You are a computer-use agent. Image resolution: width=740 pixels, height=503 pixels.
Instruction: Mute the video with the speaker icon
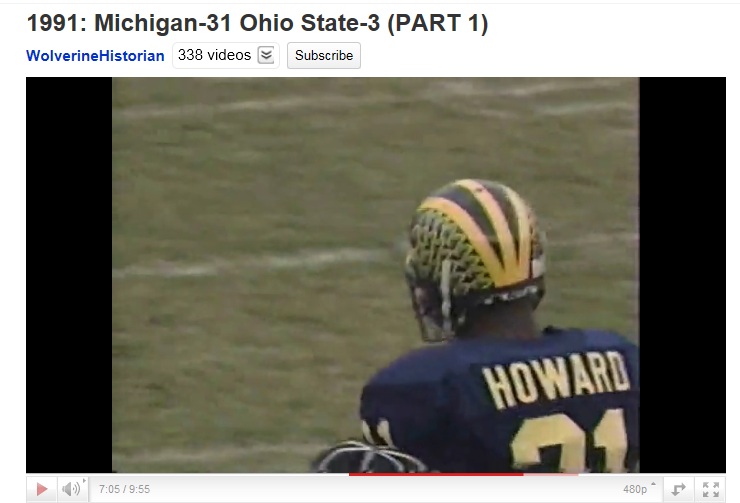[x=70, y=489]
